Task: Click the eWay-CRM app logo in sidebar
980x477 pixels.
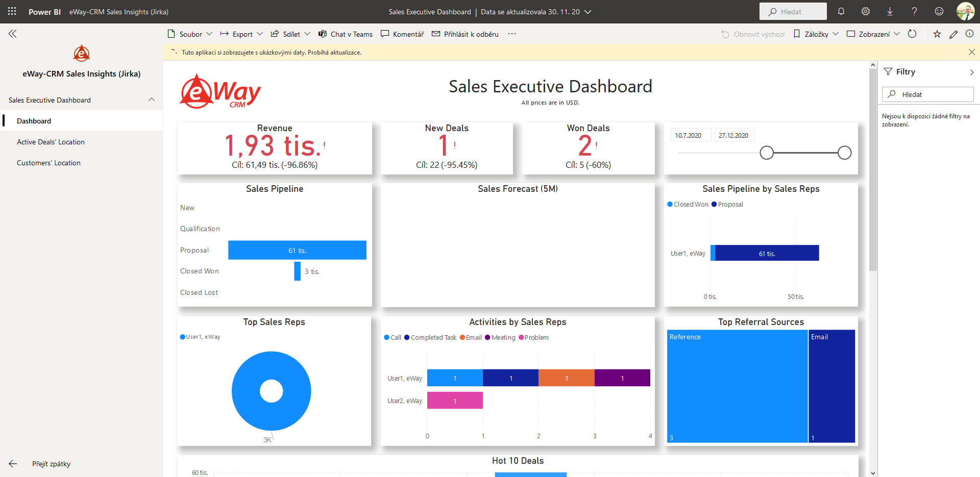Action: click(82, 53)
